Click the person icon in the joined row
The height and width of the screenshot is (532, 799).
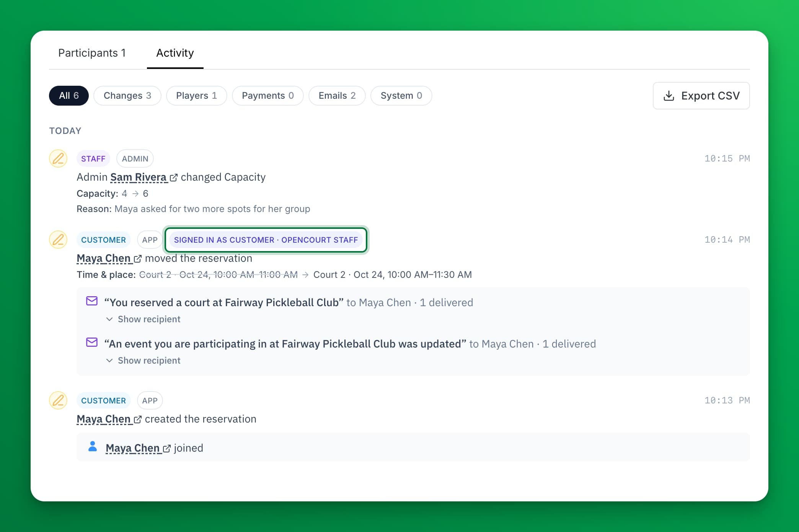tap(93, 446)
